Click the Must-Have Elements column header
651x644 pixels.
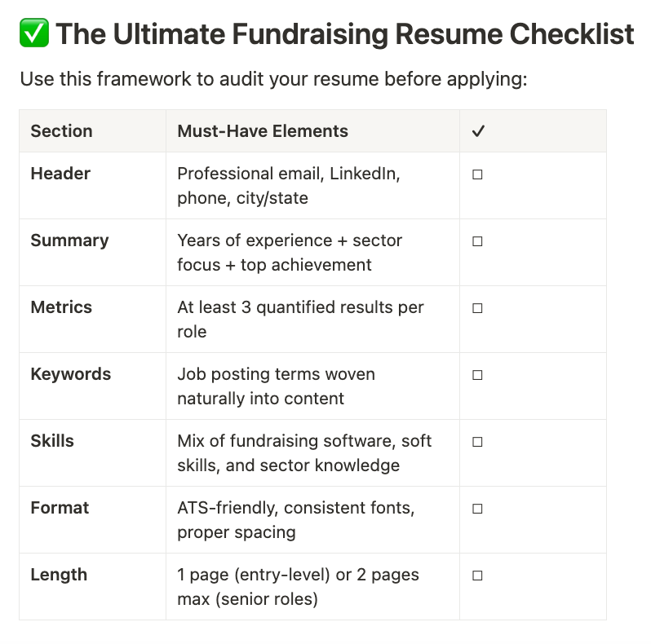[x=263, y=131]
